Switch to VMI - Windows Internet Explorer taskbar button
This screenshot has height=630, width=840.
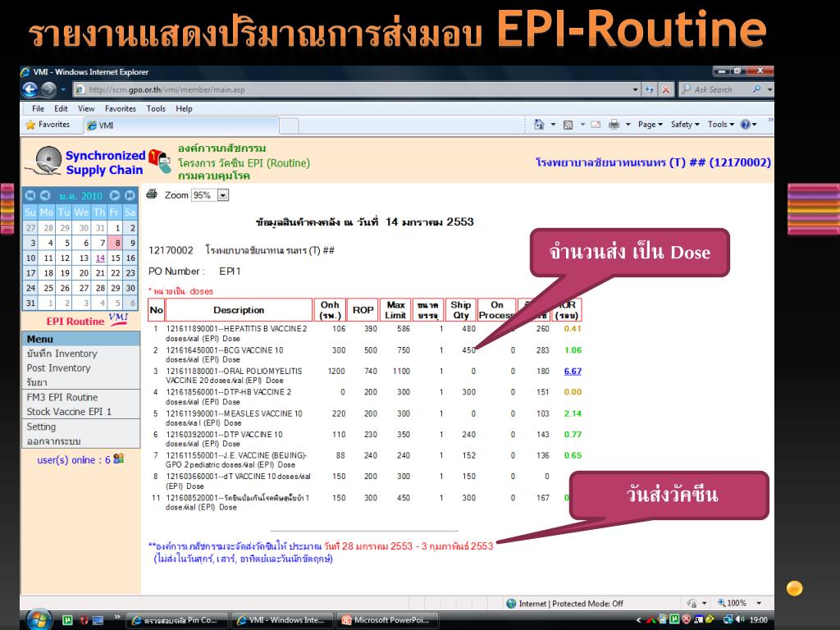[x=282, y=620]
